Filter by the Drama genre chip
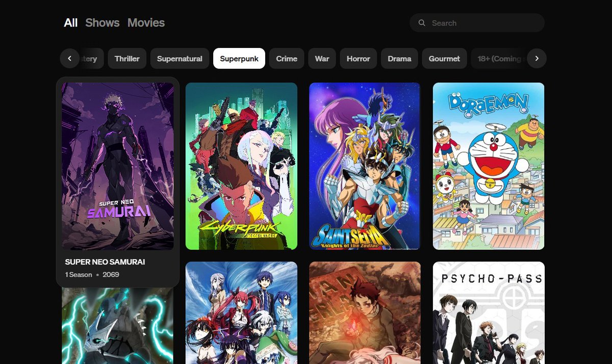Image resolution: width=612 pixels, height=364 pixels. 399,59
